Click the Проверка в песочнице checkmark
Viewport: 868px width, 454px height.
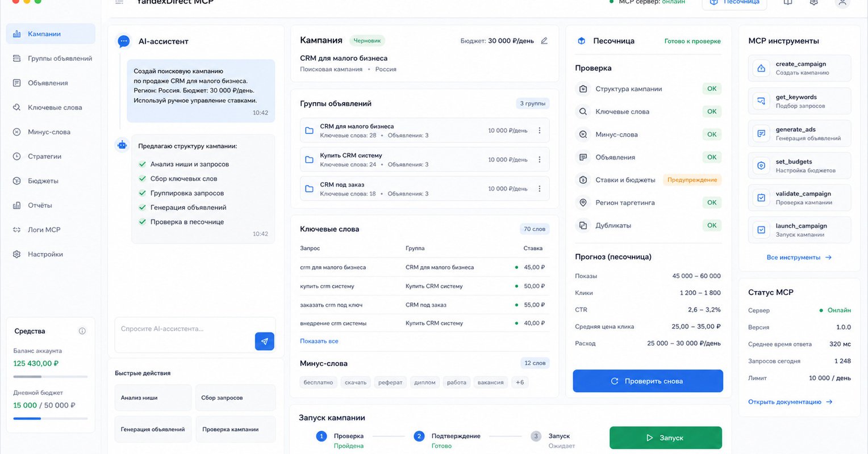click(x=143, y=222)
